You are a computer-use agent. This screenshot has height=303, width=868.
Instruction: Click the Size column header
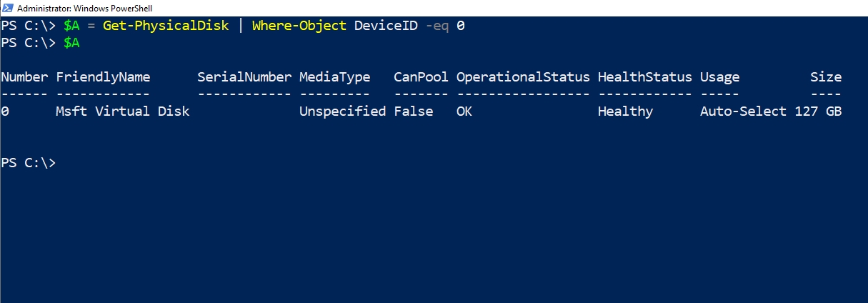tap(826, 77)
